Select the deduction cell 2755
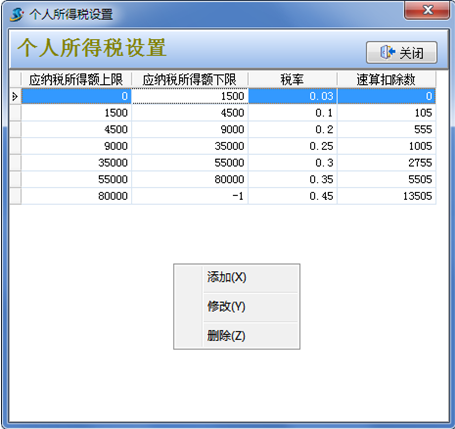This screenshot has height=429, width=455. point(386,163)
